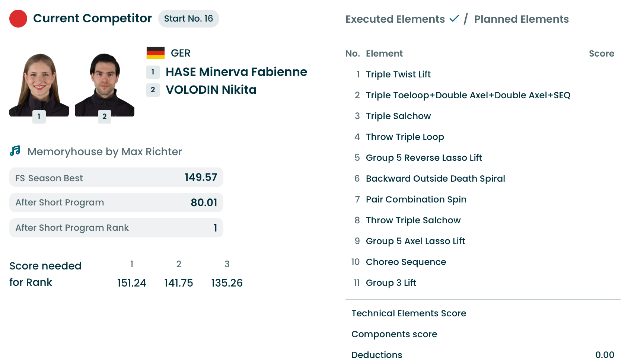Select the After Short Program row label
631x364 pixels.
click(60, 202)
